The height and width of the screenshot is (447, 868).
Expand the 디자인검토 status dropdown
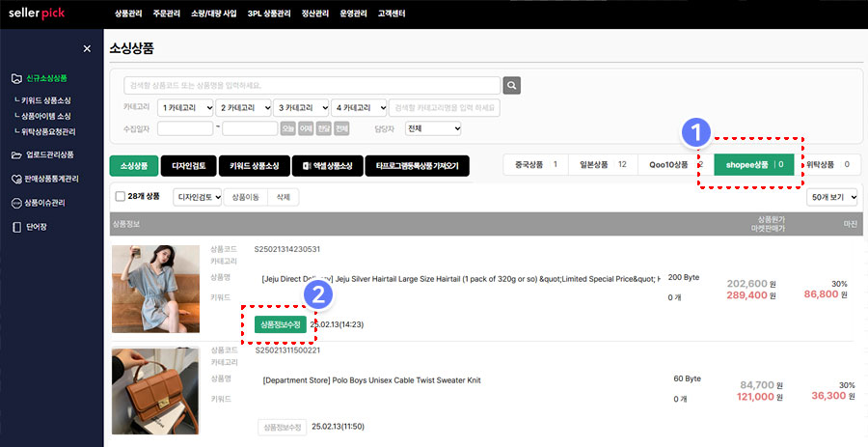point(197,197)
